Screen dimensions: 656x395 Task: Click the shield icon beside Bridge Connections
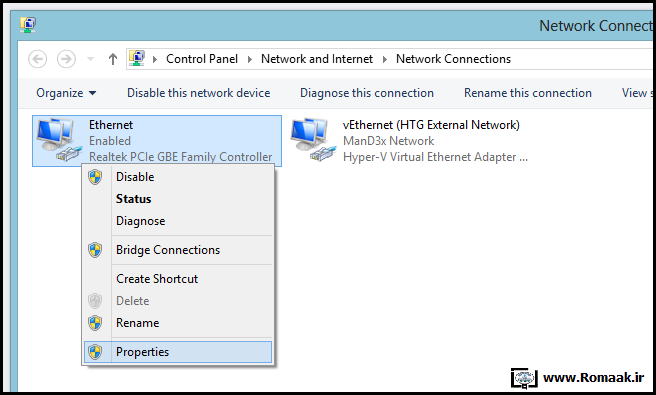tap(95, 250)
